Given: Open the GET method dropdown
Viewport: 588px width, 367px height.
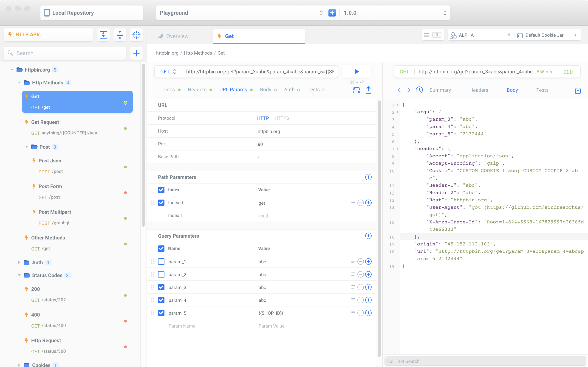Looking at the screenshot, I should point(168,72).
